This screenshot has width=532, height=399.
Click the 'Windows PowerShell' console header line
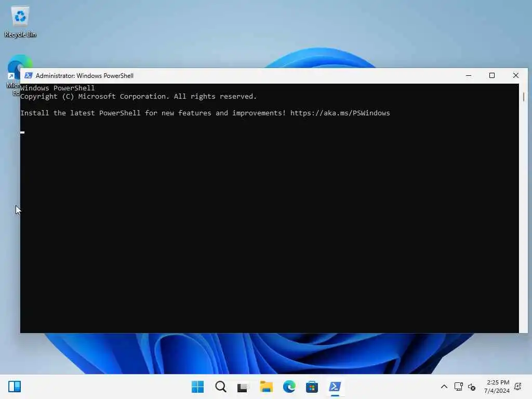[57, 88]
